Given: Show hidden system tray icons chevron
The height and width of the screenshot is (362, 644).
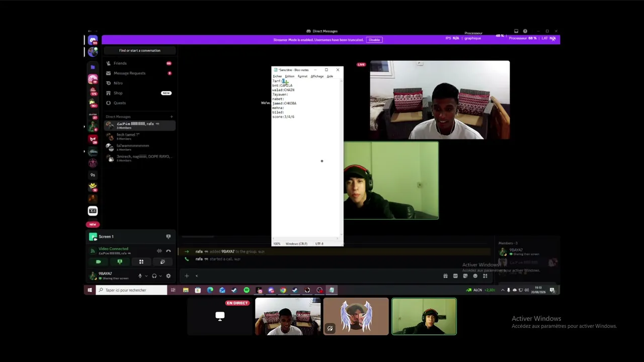Looking at the screenshot, I should [x=503, y=290].
